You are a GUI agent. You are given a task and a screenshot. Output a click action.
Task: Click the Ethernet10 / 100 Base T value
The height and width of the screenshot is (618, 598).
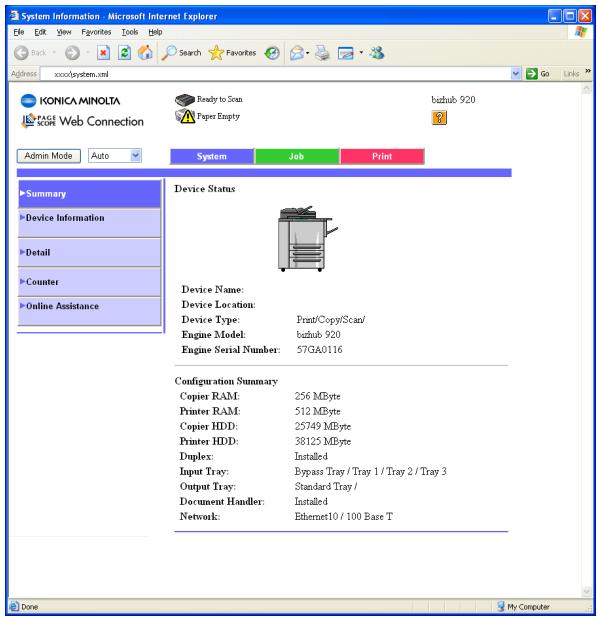344,516
